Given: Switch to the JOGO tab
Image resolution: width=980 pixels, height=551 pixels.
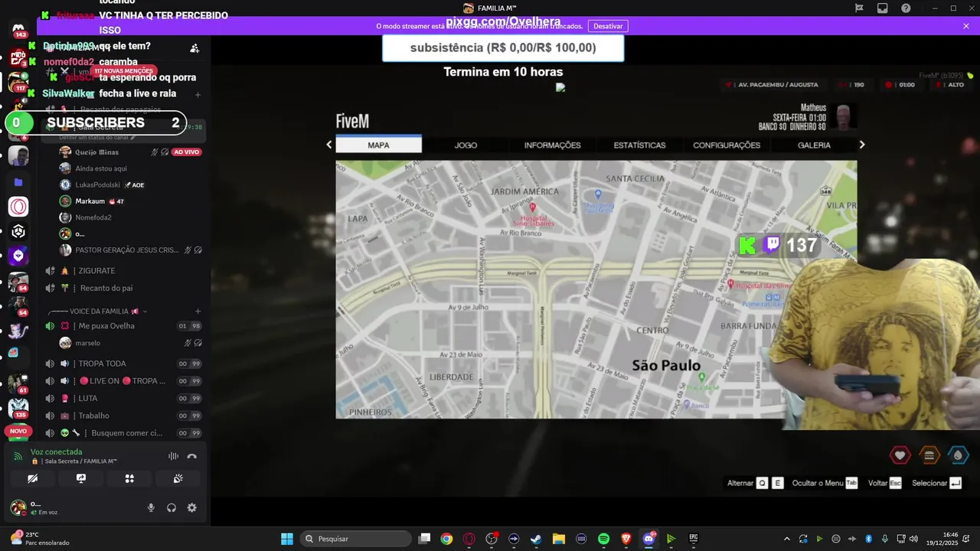Looking at the screenshot, I should [x=465, y=145].
